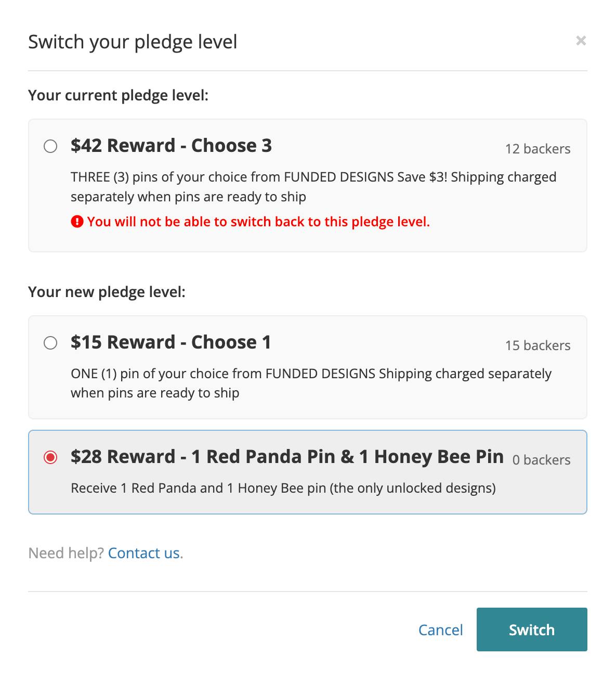This screenshot has width=616, height=681.
Task: Click the red warning exclamation icon
Action: coord(77,222)
